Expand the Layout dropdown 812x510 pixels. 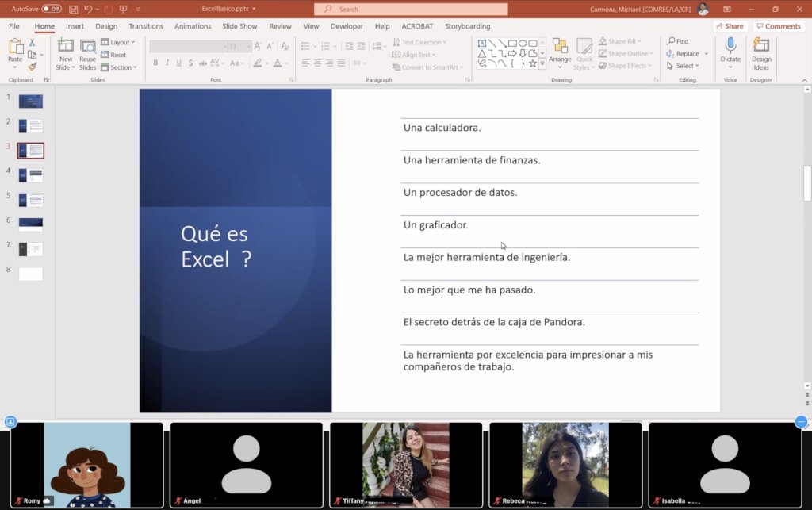click(x=117, y=42)
